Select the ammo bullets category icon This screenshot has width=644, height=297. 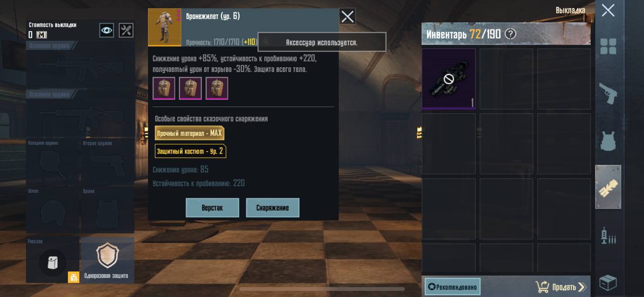pyautogui.click(x=608, y=235)
